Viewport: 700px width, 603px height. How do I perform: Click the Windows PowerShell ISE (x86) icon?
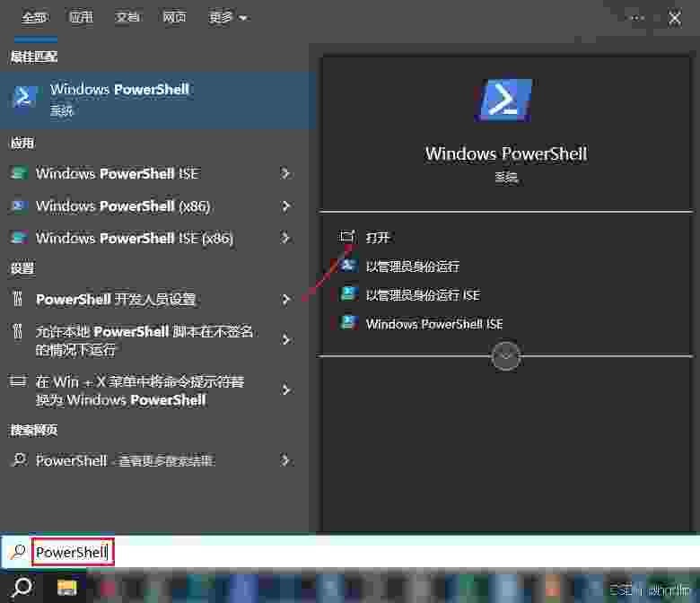19,238
